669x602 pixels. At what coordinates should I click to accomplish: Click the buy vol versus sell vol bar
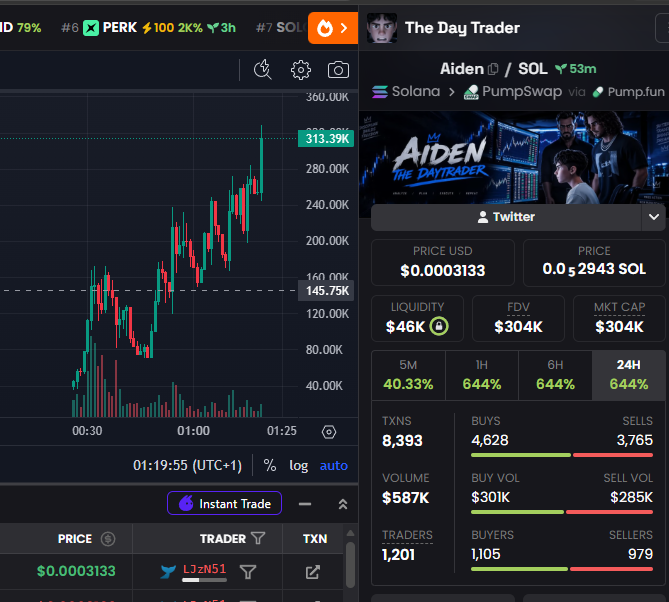(x=562, y=512)
